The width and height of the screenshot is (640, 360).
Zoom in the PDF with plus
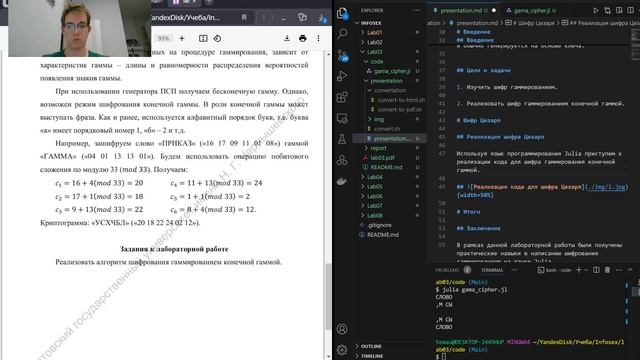[x=182, y=38]
